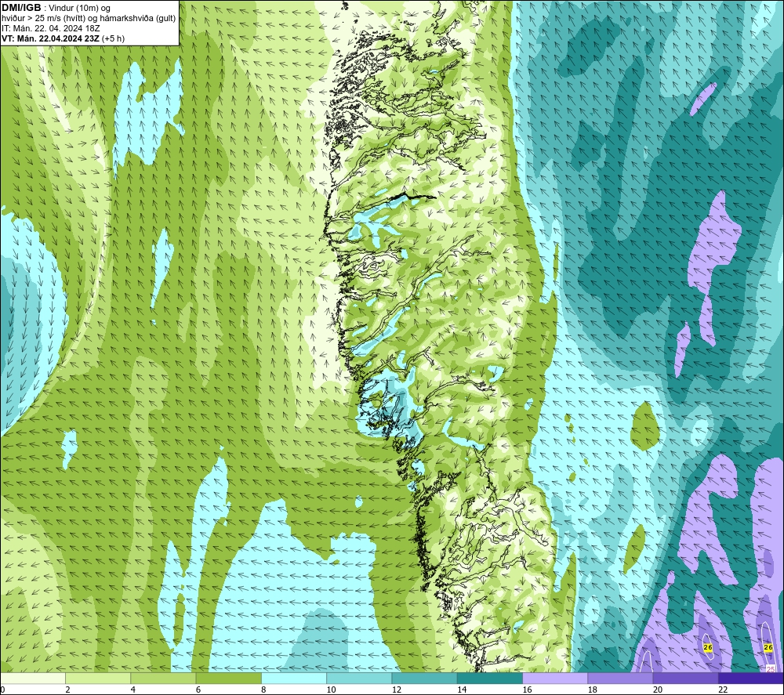Pick the dark purple 20–22 m/s legend swatch
Viewport: 784px width, 695px height.
pos(685,678)
